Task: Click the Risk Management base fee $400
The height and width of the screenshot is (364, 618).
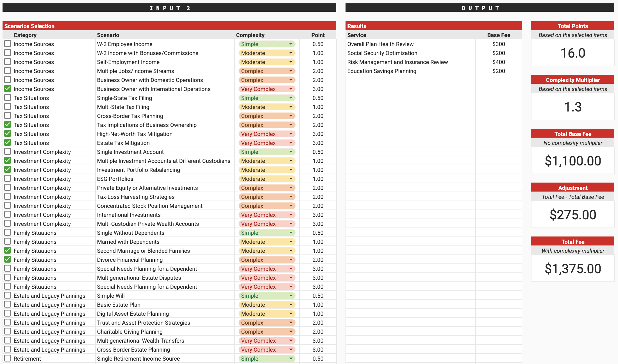Action: coord(498,62)
